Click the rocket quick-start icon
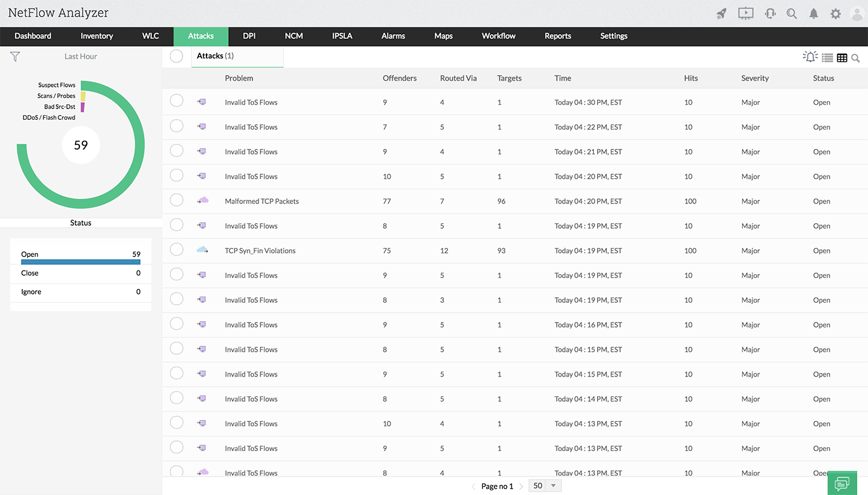868x495 pixels. coord(721,14)
